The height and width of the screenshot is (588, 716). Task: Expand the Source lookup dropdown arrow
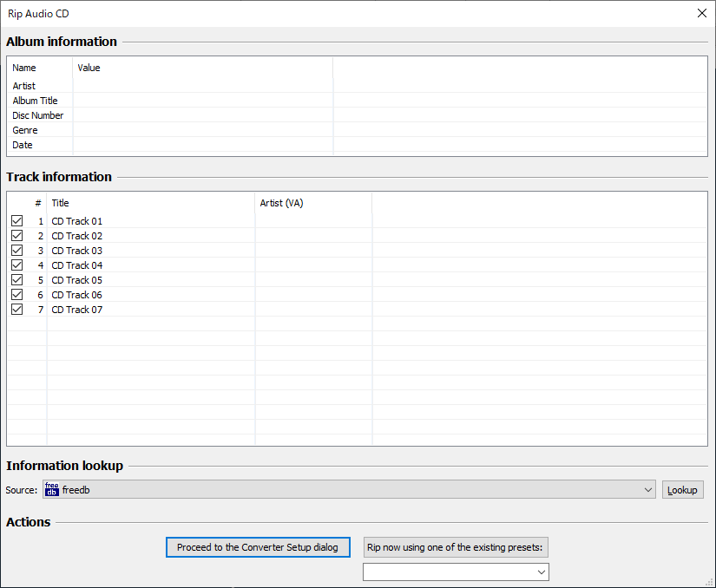pyautogui.click(x=648, y=490)
